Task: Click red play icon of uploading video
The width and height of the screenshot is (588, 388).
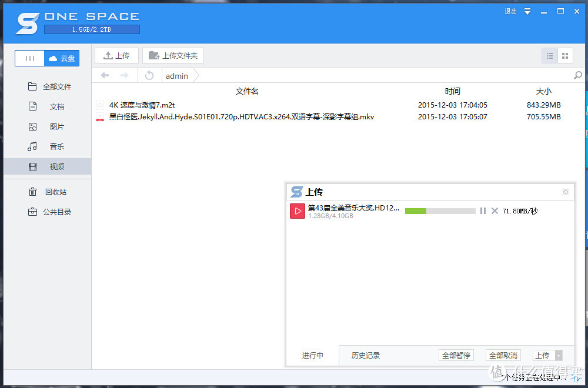Action: click(298, 211)
